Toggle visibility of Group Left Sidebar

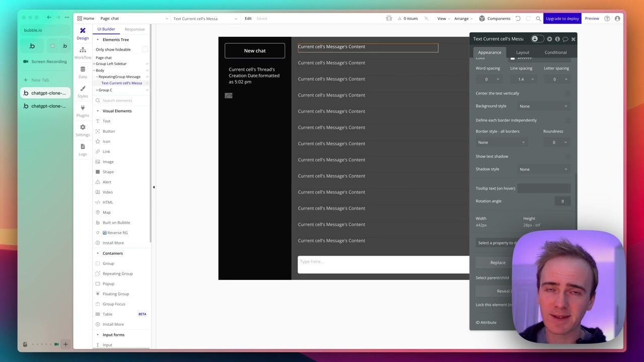click(147, 64)
